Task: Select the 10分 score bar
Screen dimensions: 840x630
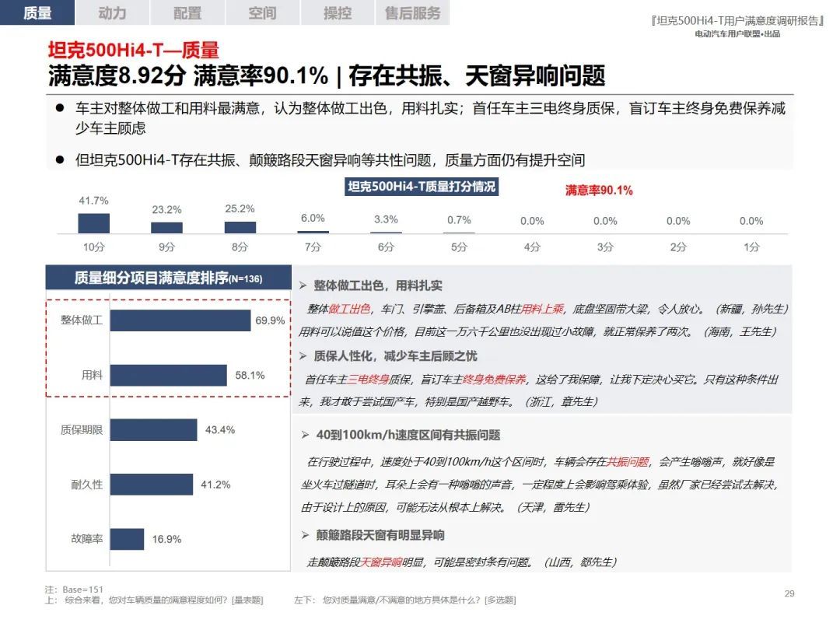Action: tap(94, 223)
